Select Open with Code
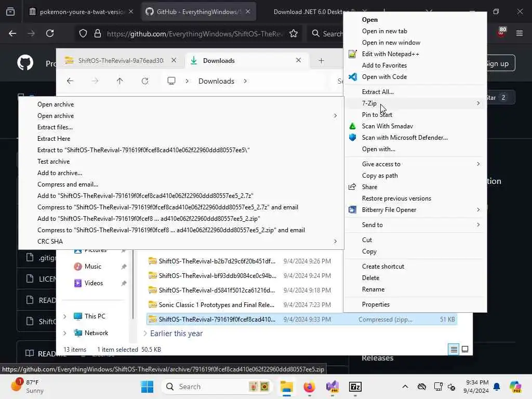532x399 pixels. tap(415, 77)
